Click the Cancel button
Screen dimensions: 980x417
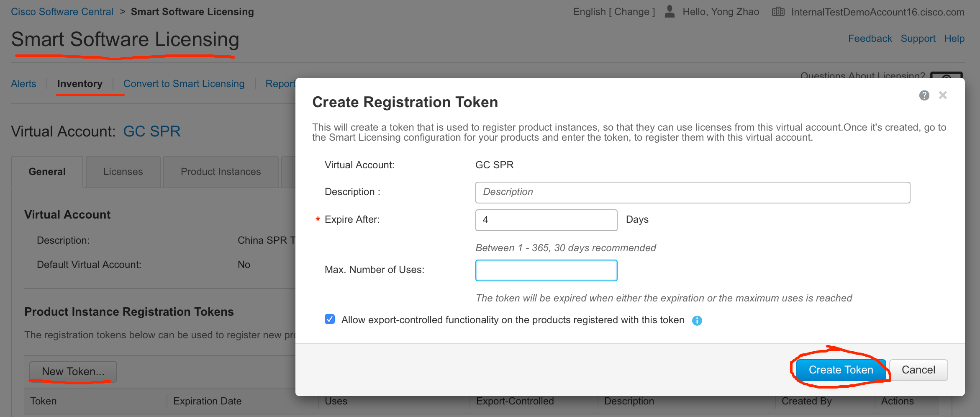coord(918,370)
